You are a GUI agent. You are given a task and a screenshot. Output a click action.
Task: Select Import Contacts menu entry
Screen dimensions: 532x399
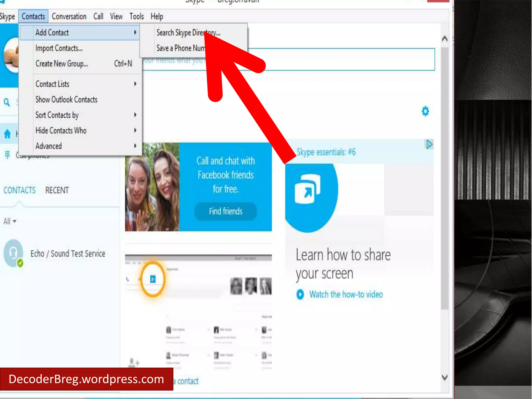point(59,48)
